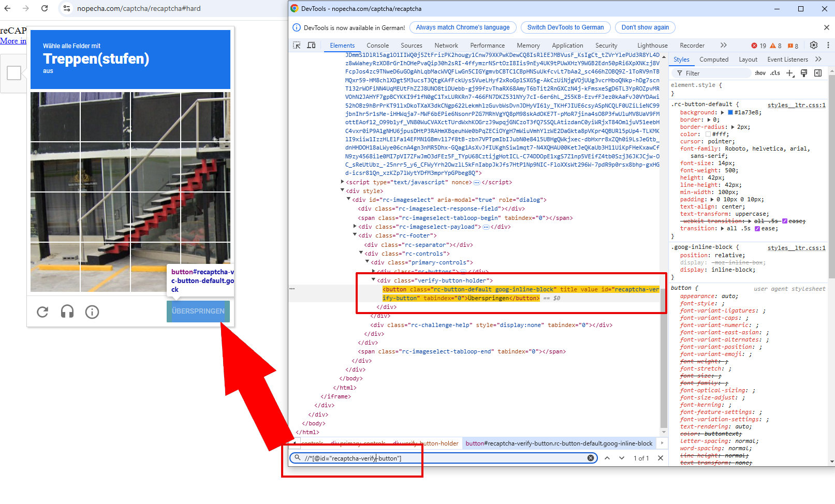The height and width of the screenshot is (504, 835).
Task: Collapse the verify-button-holder div node
Action: coord(373,280)
